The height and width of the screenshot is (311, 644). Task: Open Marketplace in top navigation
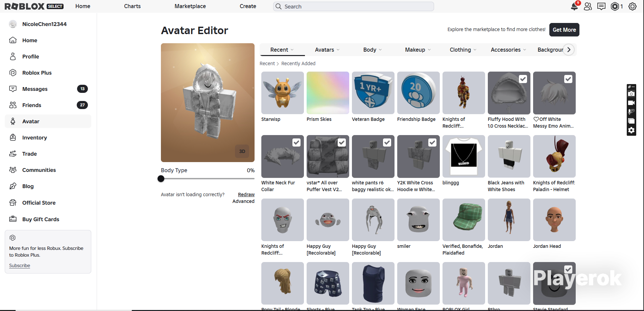[190, 6]
